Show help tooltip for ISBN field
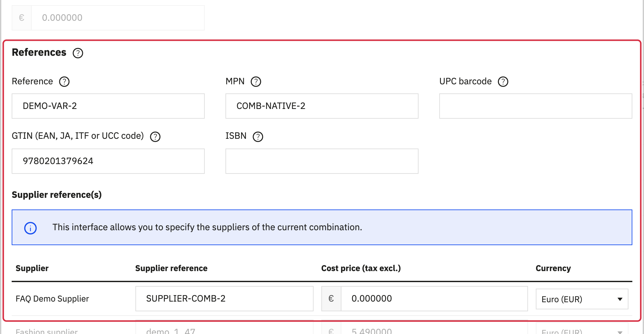This screenshot has height=334, width=644. click(258, 137)
